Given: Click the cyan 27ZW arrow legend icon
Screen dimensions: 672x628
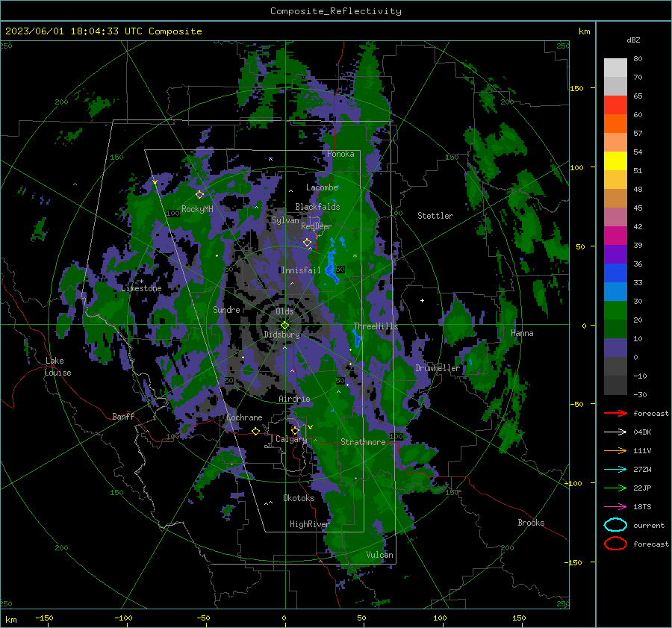Looking at the screenshot, I should coord(615,470).
